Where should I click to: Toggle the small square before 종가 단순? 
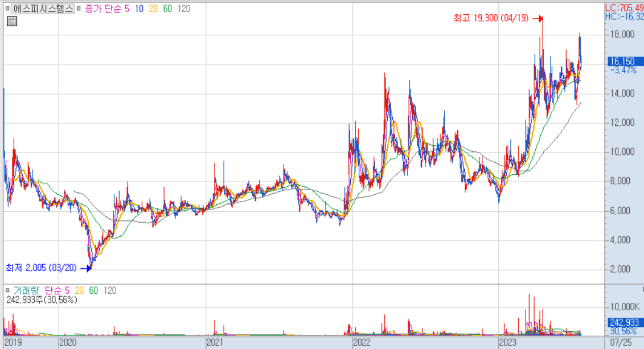(79, 9)
